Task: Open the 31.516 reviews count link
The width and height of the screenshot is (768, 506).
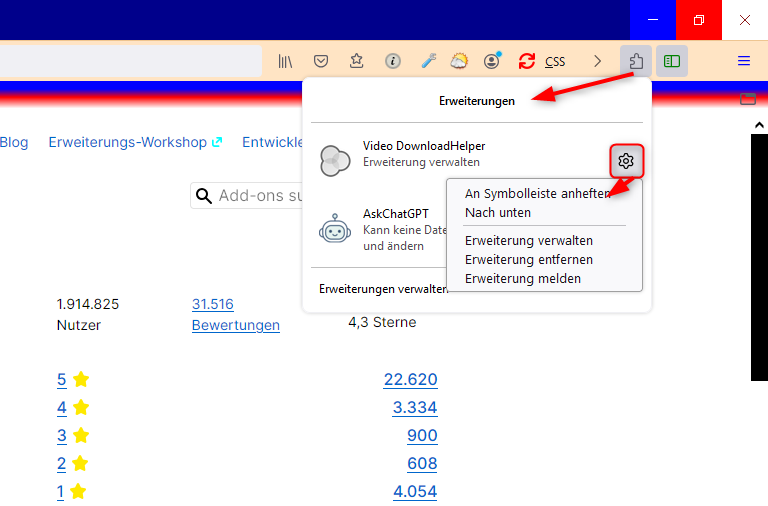Action: point(213,304)
